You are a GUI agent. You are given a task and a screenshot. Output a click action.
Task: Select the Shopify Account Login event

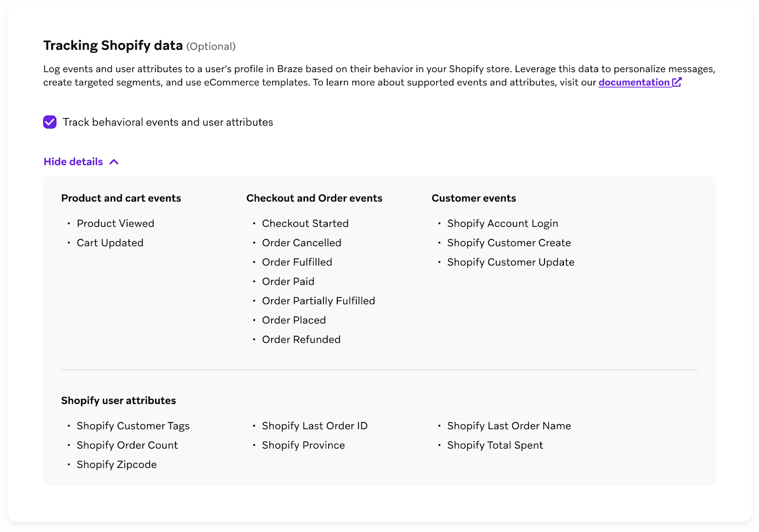click(502, 223)
